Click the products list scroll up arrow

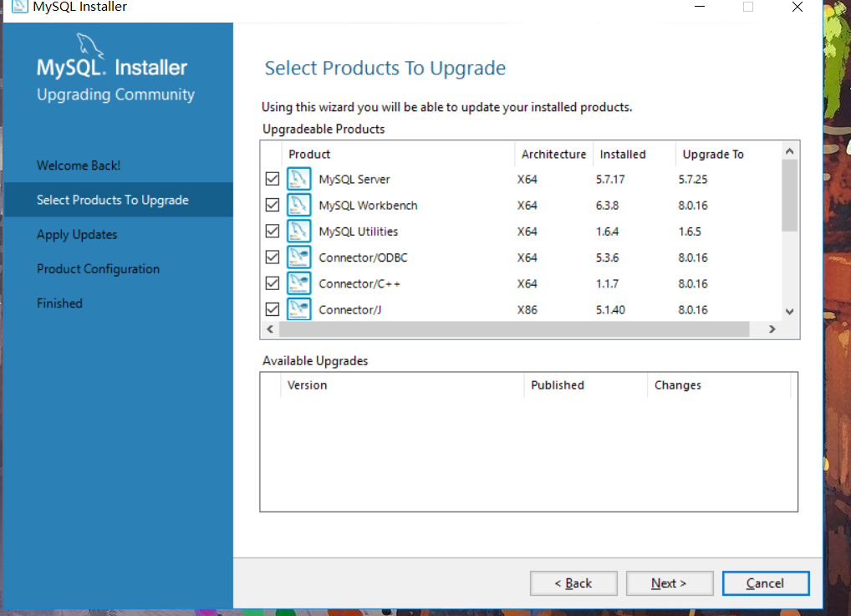790,151
